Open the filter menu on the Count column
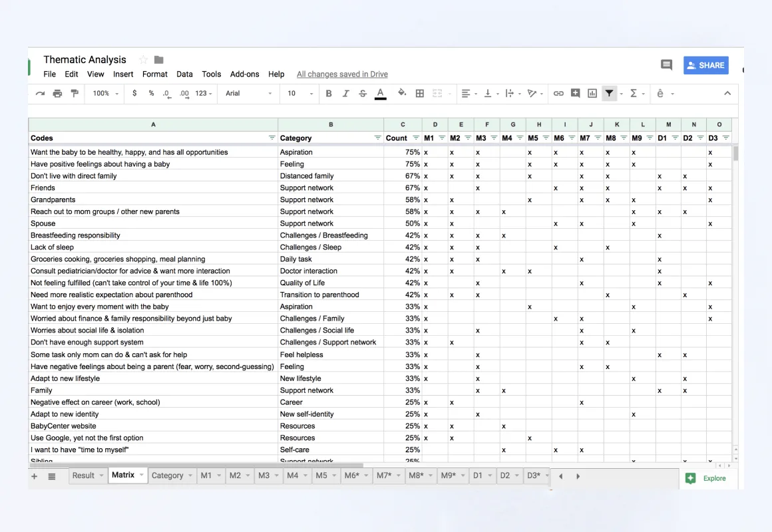The width and height of the screenshot is (772, 532). 417,138
